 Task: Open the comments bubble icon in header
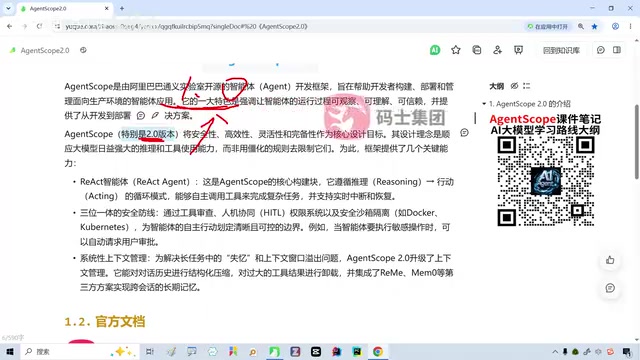[x=601, y=50]
